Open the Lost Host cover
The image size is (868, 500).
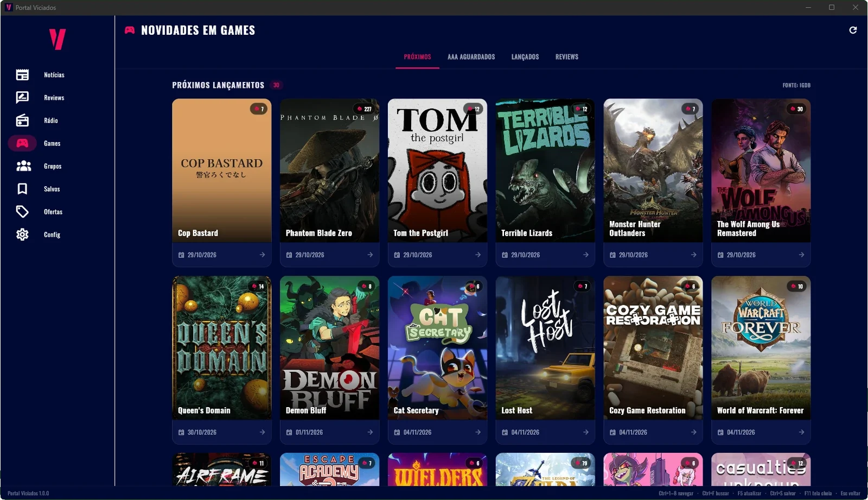545,348
